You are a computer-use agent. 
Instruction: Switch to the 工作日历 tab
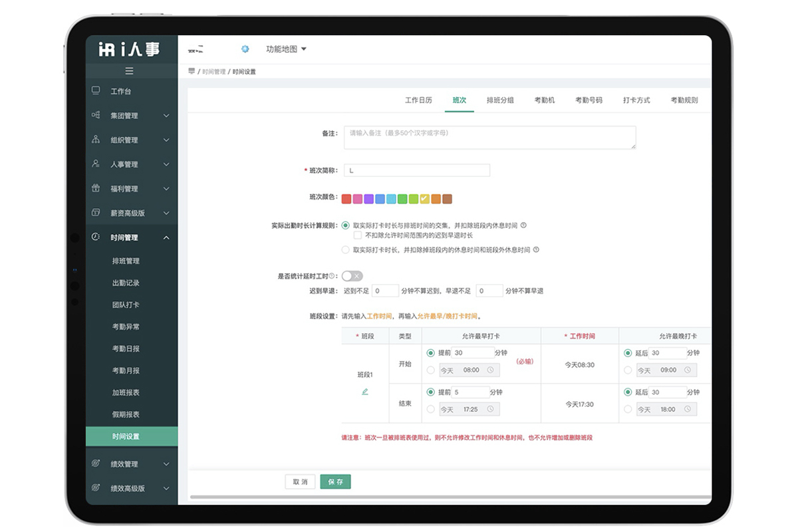(x=418, y=100)
